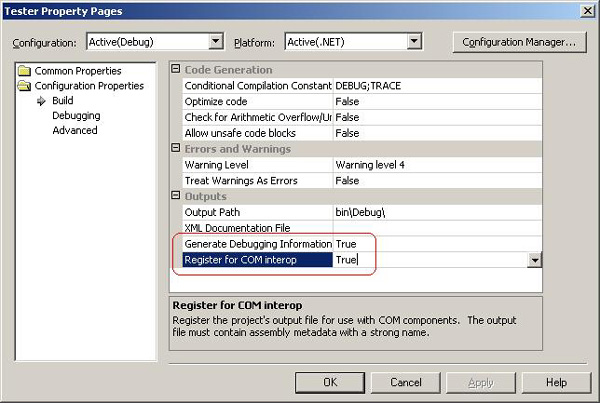Click the arrow icon beside Build
600x403 pixels.
pyautogui.click(x=41, y=101)
